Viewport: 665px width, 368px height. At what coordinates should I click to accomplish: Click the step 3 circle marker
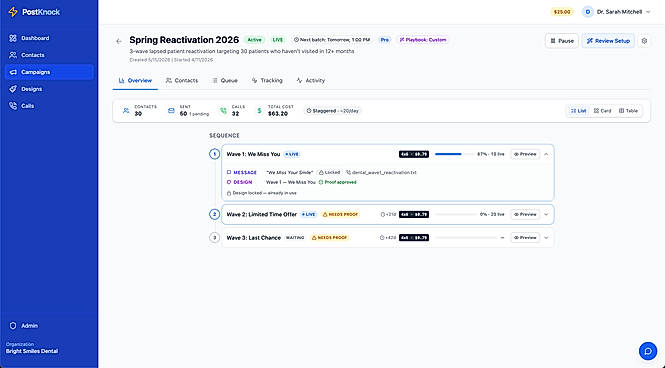(215, 237)
